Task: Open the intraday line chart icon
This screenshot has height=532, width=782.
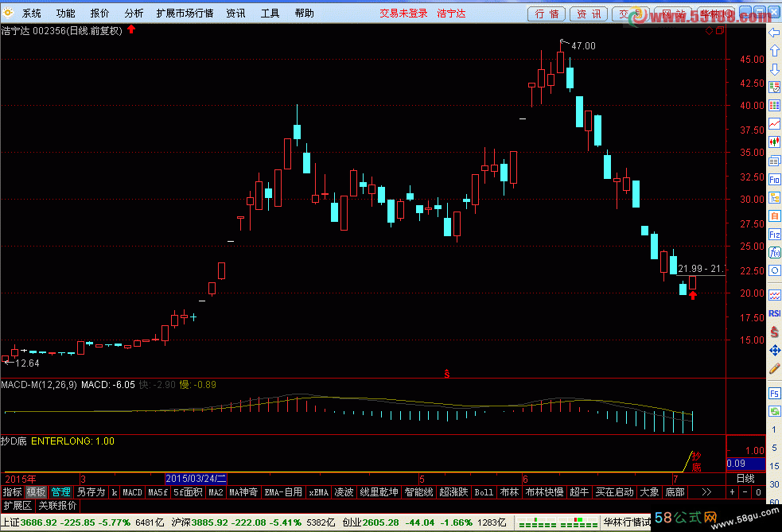Action: pyautogui.click(x=774, y=123)
